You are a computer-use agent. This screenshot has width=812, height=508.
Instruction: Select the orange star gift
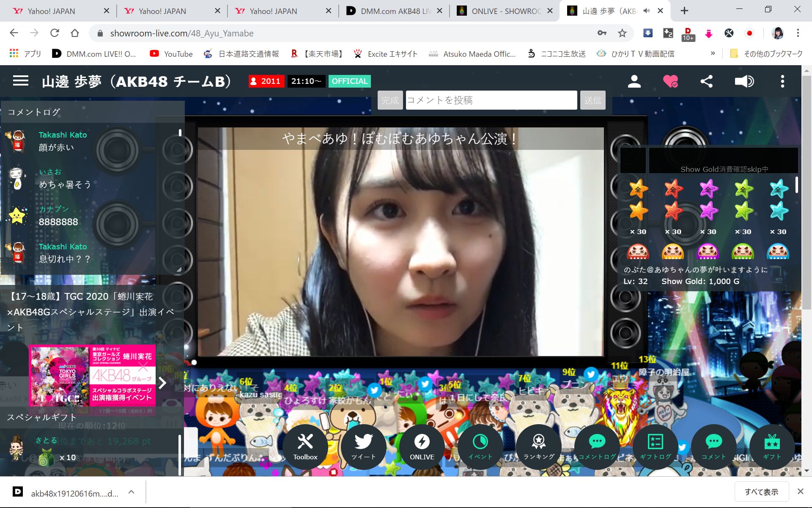[638, 210]
